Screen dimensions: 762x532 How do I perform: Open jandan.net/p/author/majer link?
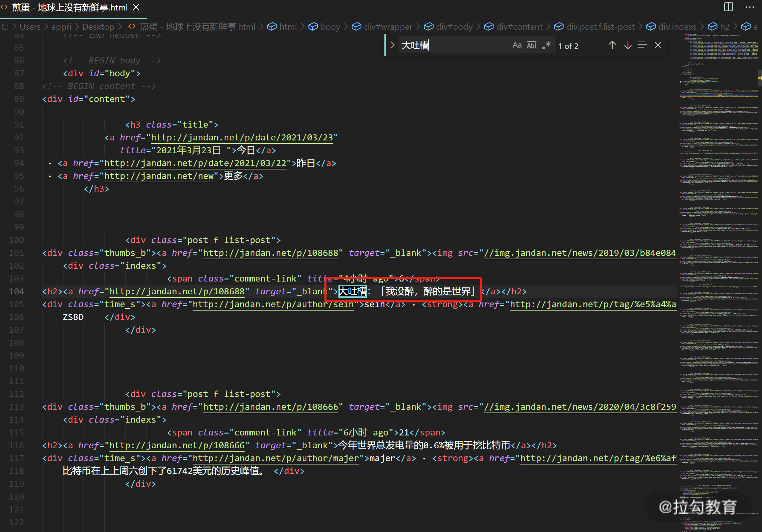[x=276, y=458]
